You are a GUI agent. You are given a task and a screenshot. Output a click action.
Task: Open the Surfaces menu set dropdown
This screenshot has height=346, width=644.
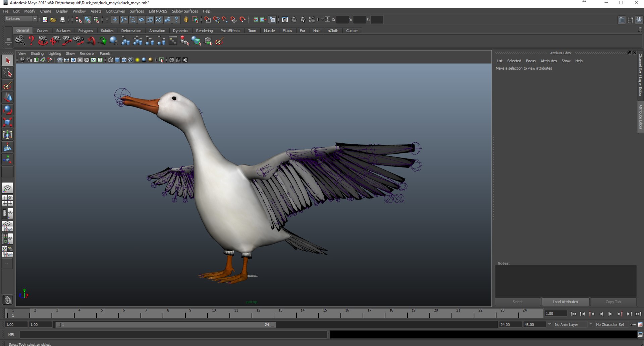[x=20, y=19]
